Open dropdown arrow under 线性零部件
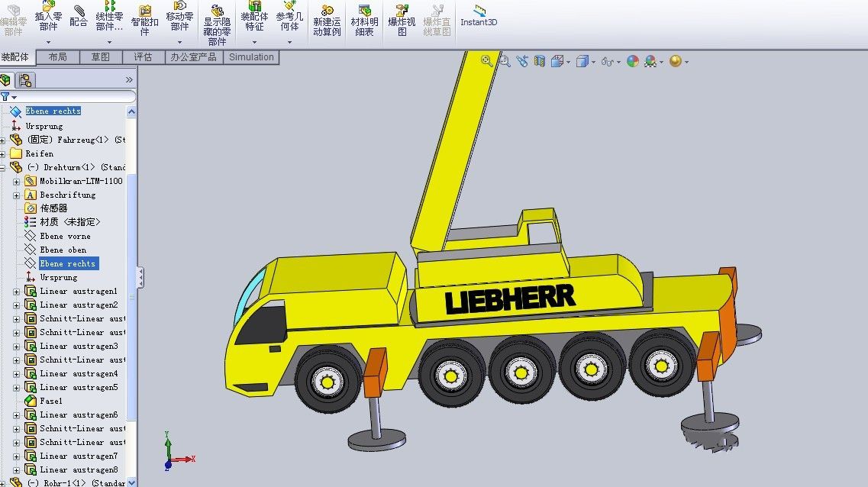The height and width of the screenshot is (487, 868). 109,42
